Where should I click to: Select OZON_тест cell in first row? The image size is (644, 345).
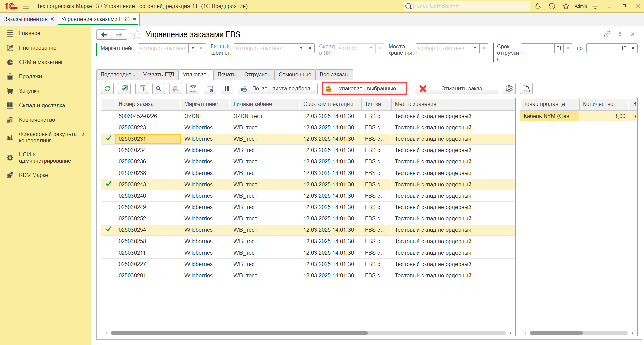tap(265, 116)
